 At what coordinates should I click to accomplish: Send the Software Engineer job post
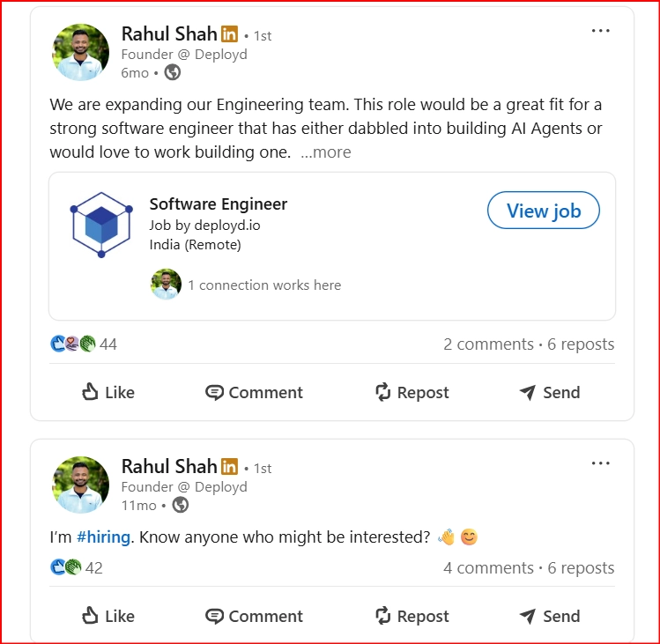pos(550,392)
